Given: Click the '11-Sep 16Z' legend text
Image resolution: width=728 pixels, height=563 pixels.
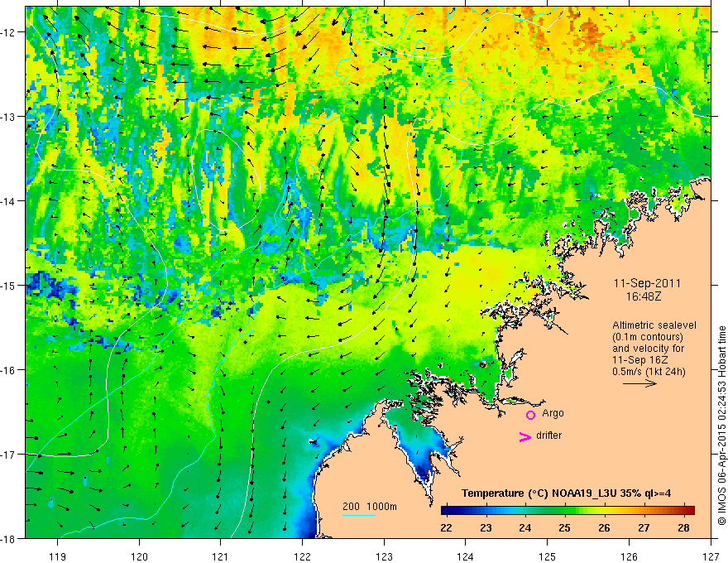Looking at the screenshot, I should click(640, 359).
